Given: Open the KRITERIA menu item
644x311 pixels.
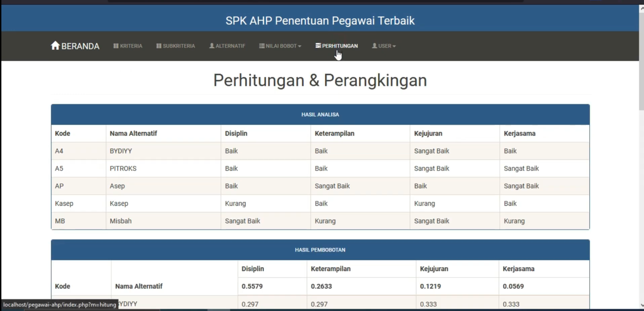Looking at the screenshot, I should [128, 46].
